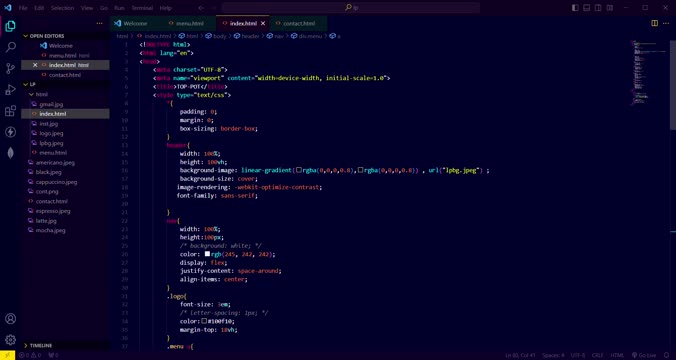Open the Source Control view
Image resolution: width=676 pixels, height=360 pixels.
coord(10,68)
